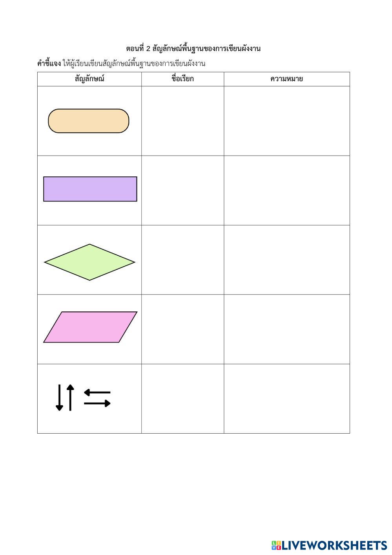Click the ชื่อเรียก cell beside the purple rectangle

pos(182,190)
